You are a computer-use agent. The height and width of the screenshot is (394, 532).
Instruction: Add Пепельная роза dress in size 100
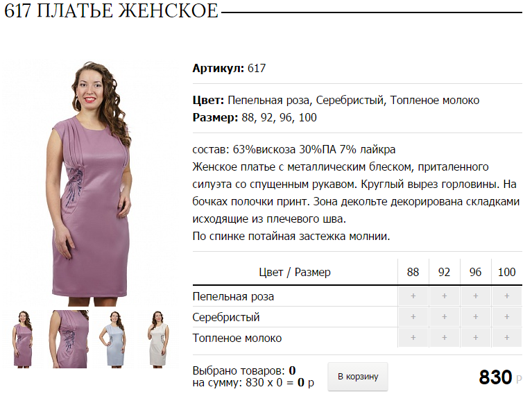click(x=506, y=296)
